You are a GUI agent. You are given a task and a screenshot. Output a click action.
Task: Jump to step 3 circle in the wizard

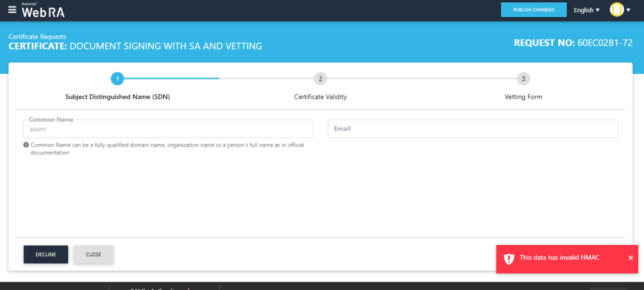coord(524,79)
